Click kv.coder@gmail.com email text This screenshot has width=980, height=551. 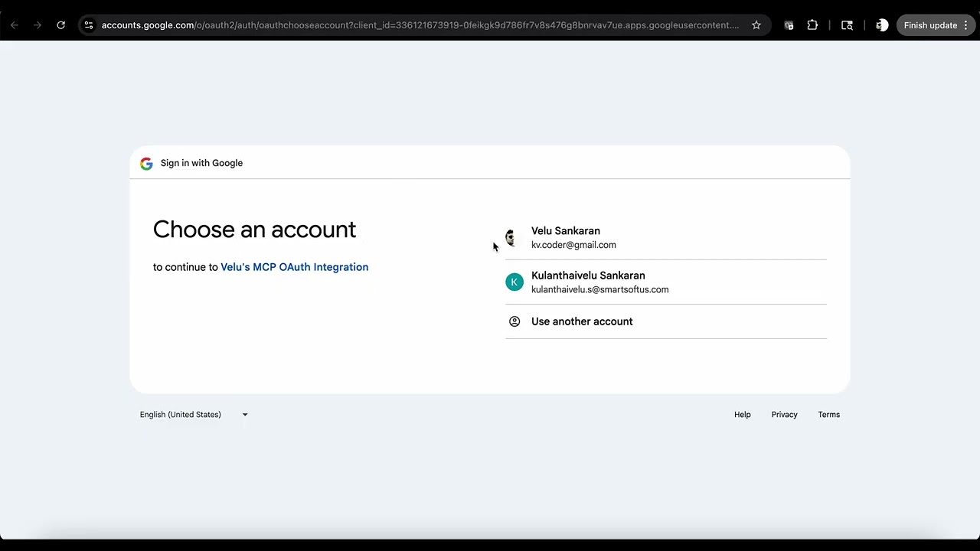[573, 245]
